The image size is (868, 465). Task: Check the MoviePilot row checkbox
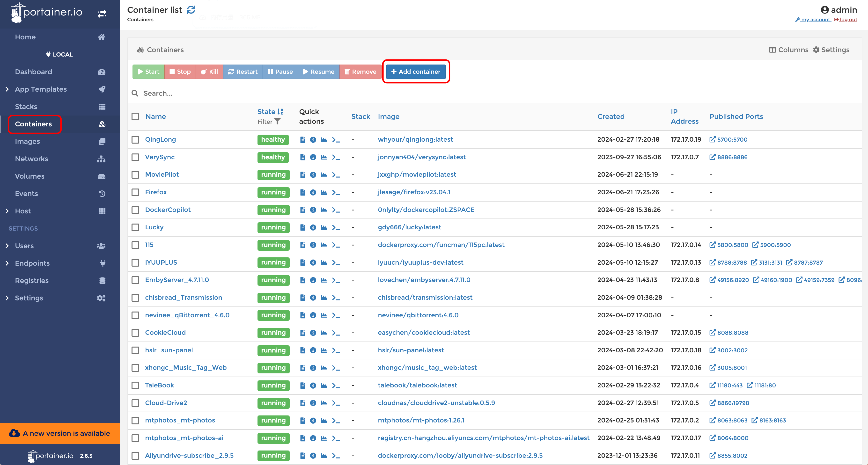(x=135, y=175)
